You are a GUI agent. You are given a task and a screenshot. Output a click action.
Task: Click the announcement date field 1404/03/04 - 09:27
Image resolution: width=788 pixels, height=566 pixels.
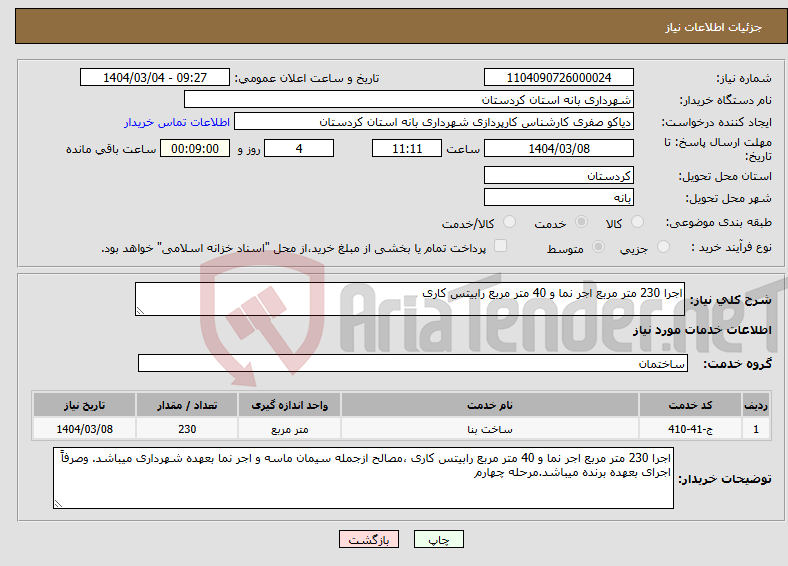(x=155, y=77)
